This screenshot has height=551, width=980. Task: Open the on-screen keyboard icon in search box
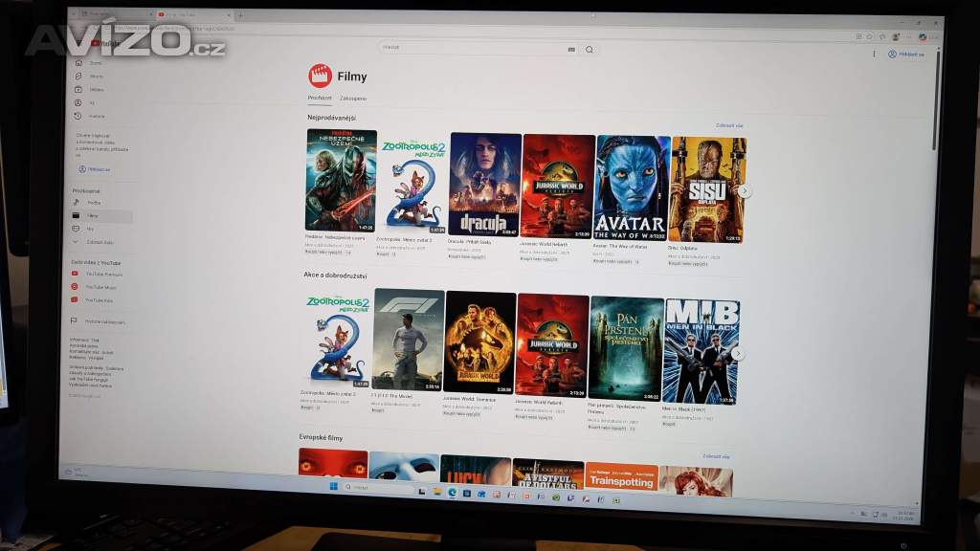(x=571, y=50)
